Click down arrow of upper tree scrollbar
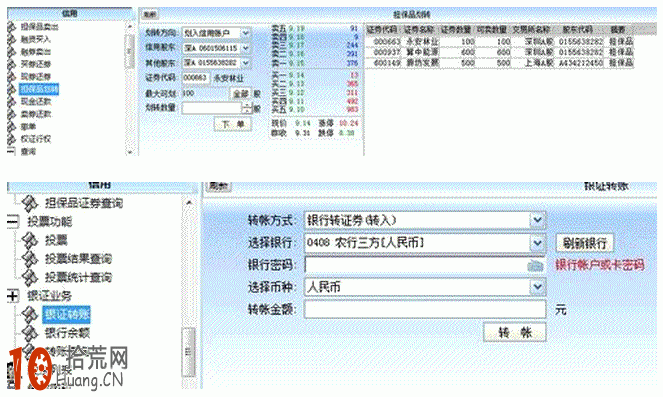 (x=129, y=152)
